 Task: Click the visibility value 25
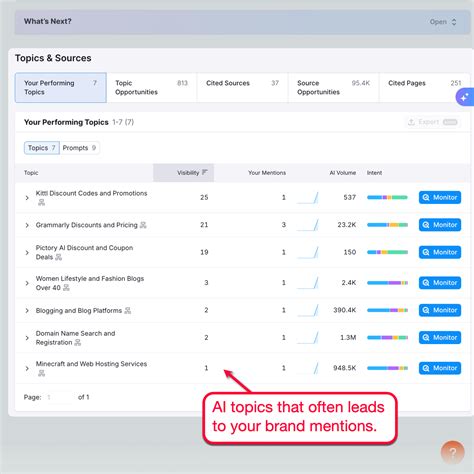pyautogui.click(x=204, y=197)
